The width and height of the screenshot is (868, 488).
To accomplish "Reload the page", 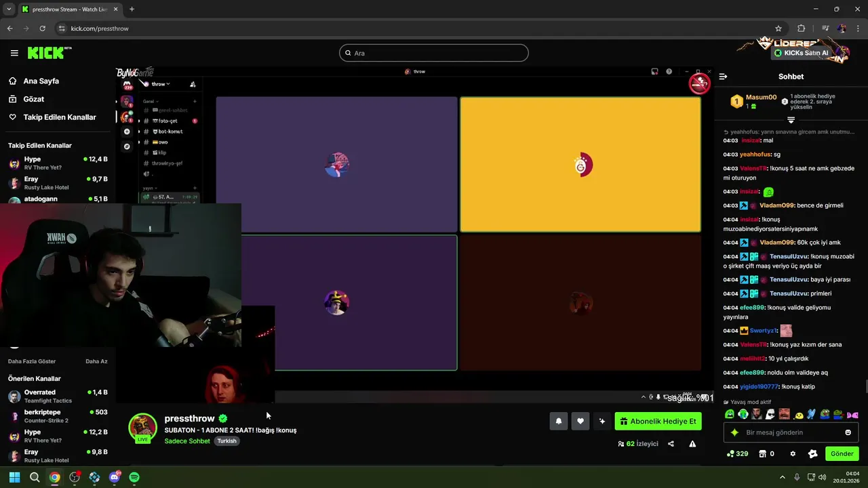I will click(43, 28).
